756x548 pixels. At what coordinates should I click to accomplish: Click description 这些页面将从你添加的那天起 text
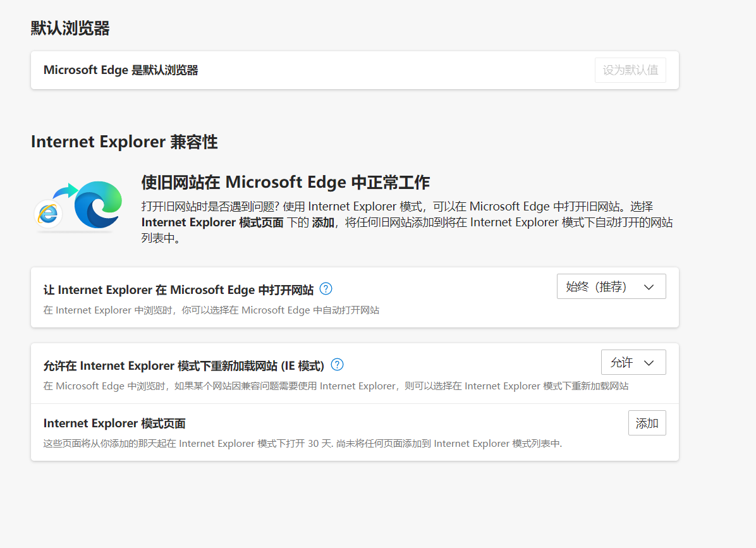pyautogui.click(x=303, y=444)
